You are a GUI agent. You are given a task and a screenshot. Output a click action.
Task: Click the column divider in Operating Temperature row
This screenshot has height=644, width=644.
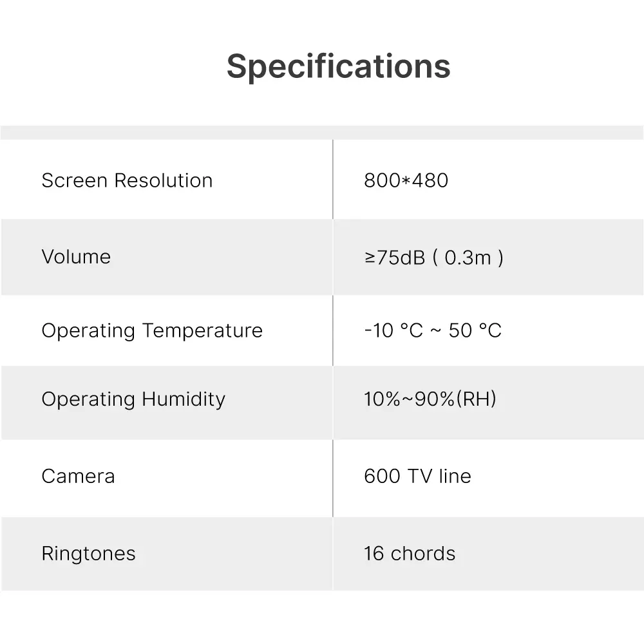333,330
